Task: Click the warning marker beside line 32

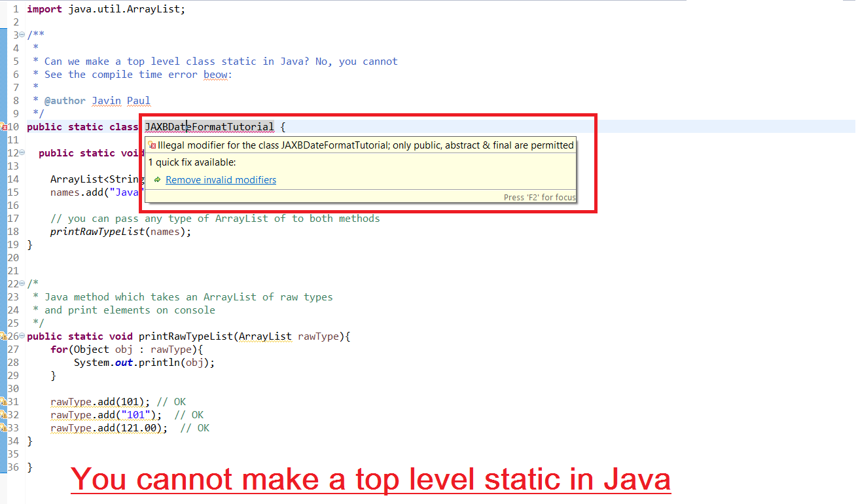Action: pyautogui.click(x=3, y=415)
